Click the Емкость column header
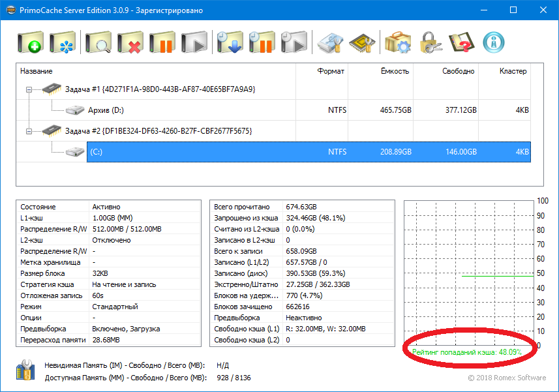 [x=395, y=71]
